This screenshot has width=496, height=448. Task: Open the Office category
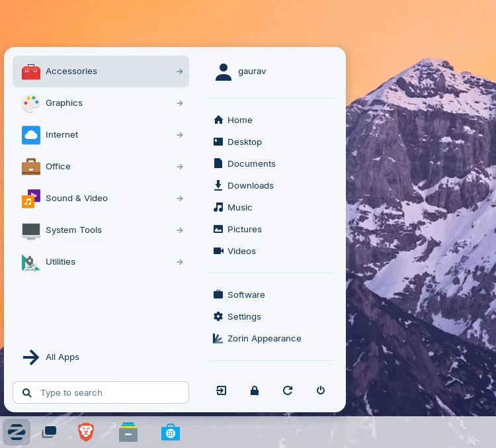click(101, 167)
